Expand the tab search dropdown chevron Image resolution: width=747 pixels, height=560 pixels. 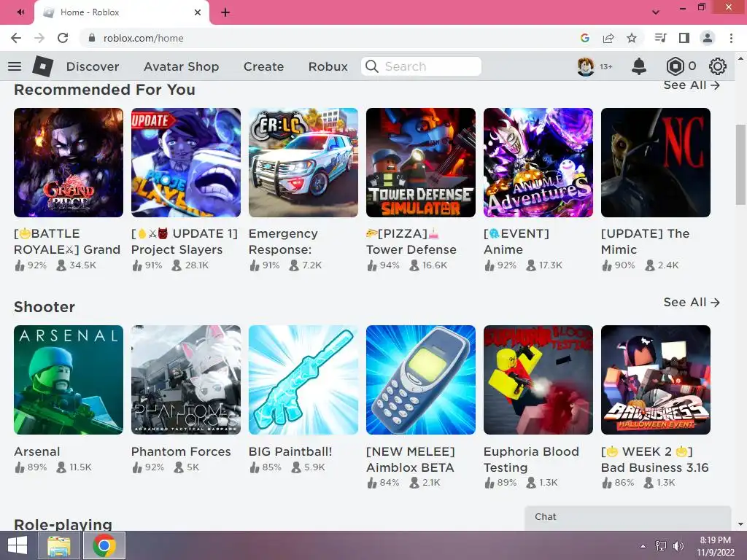[656, 12]
